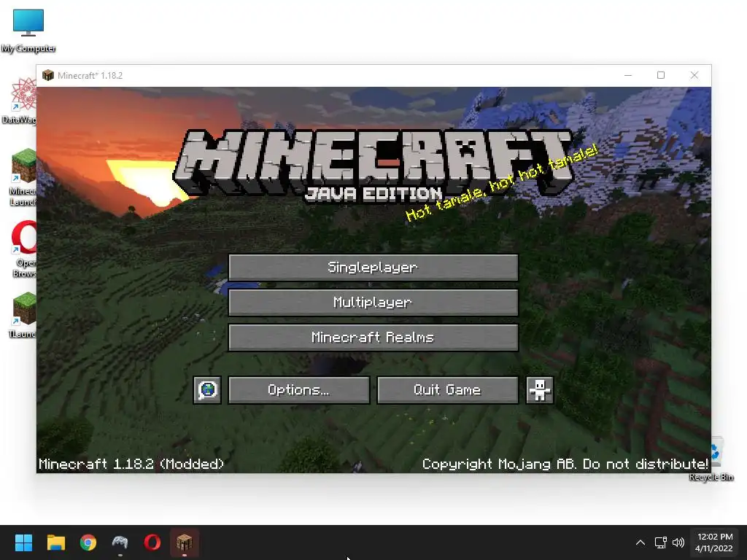Screen dimensions: 747x560
Task: Open the Singleplayer menu
Action: click(x=373, y=267)
